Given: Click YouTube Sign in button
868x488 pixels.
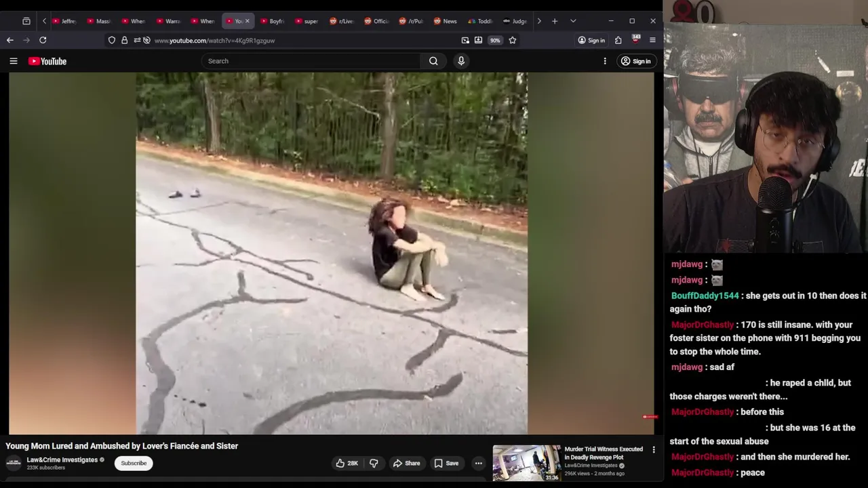Looking at the screenshot, I should click(x=636, y=61).
